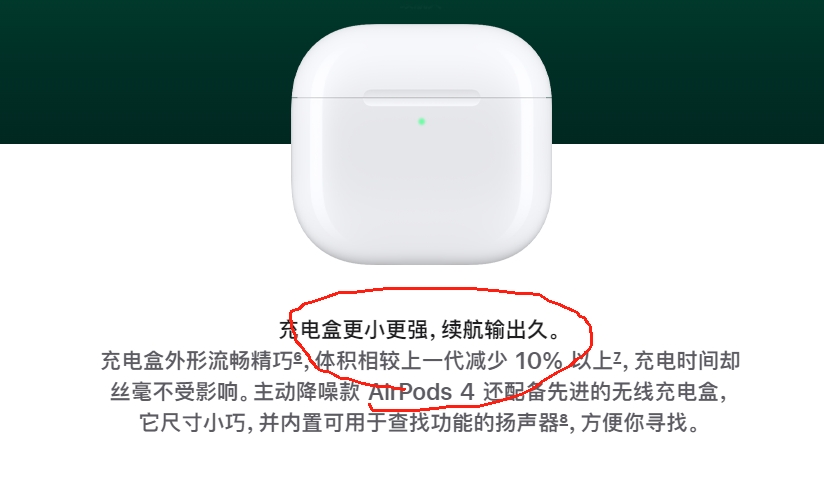
Task: Open footnote 8 after 扬声器
Action: (x=564, y=418)
